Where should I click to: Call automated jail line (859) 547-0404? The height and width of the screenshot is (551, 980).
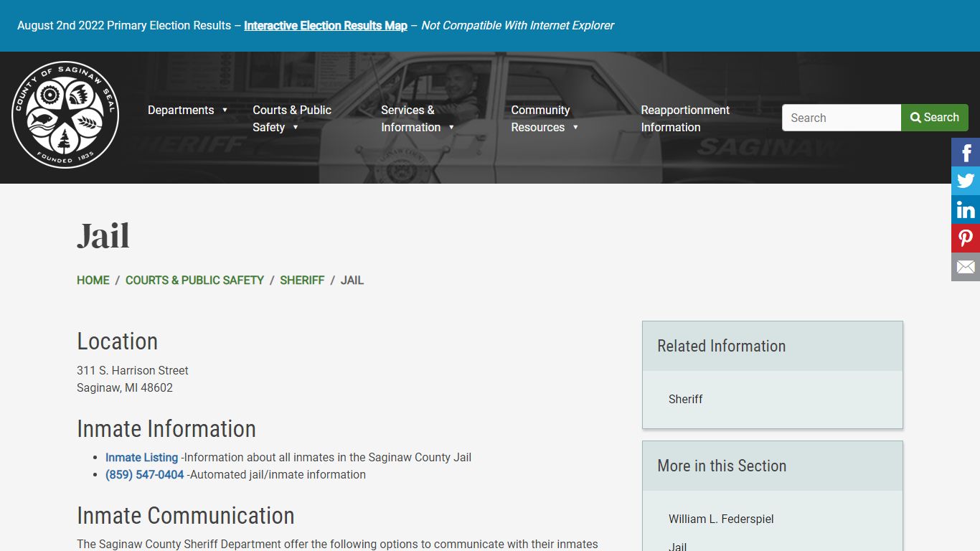tap(145, 475)
